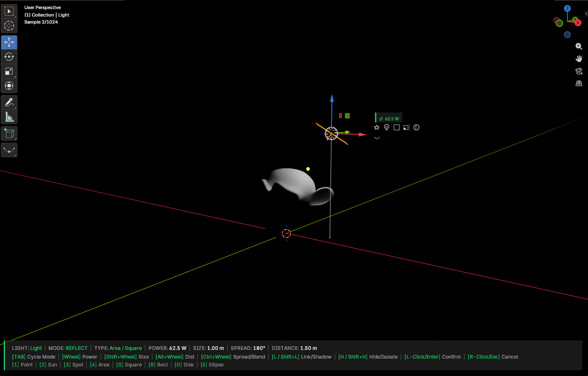Expand the sidebar with the arrow tab
The width and height of the screenshot is (588, 376).
tap(586, 14)
